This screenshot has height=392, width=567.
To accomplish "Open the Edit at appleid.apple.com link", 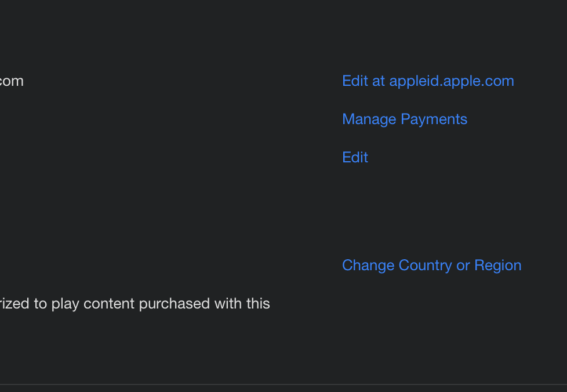I will pos(428,81).
